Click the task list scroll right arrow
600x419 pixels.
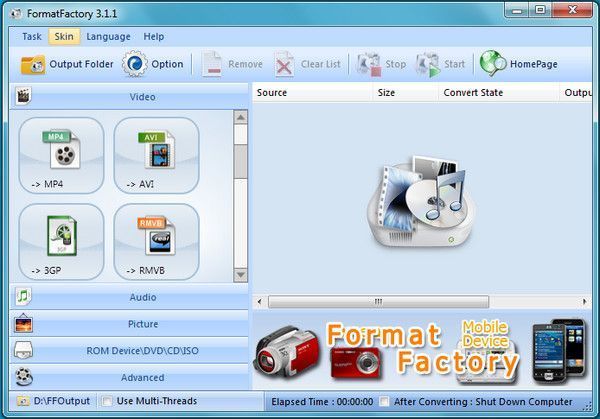click(x=584, y=302)
